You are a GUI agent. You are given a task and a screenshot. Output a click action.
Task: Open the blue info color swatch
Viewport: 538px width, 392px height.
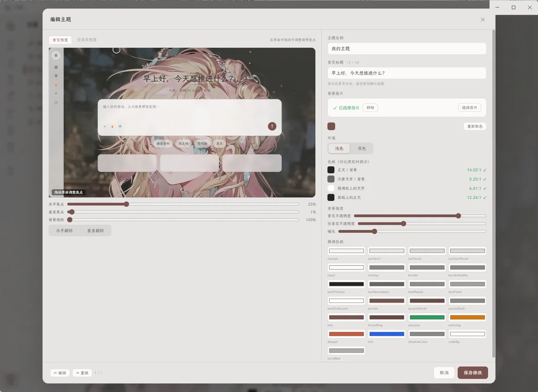pyautogui.click(x=387, y=334)
